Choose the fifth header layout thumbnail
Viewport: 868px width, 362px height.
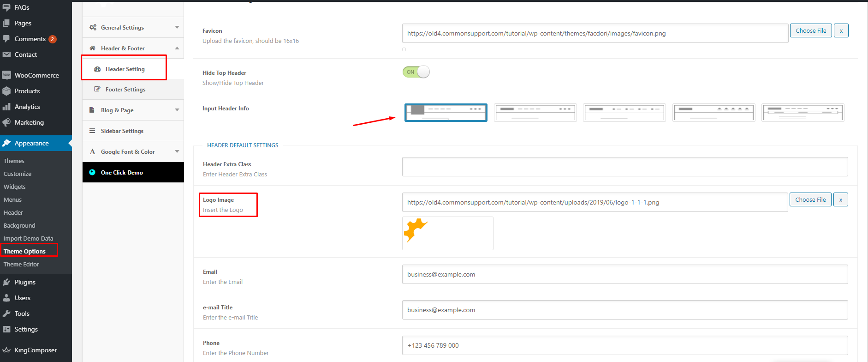pyautogui.click(x=803, y=113)
